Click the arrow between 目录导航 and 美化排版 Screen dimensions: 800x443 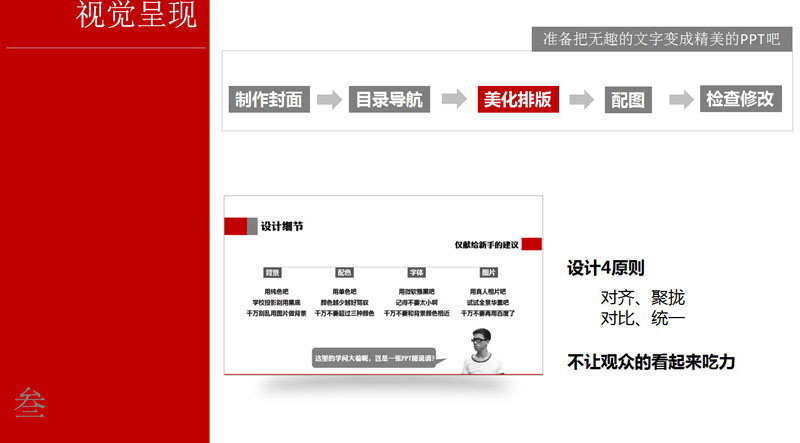[x=453, y=98]
